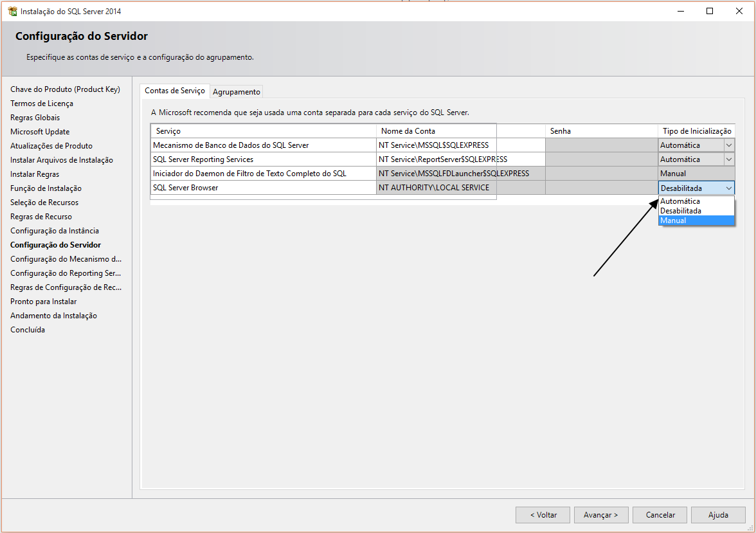Choose Automática in the open dropdown list
This screenshot has height=533, width=756.
pyautogui.click(x=696, y=201)
